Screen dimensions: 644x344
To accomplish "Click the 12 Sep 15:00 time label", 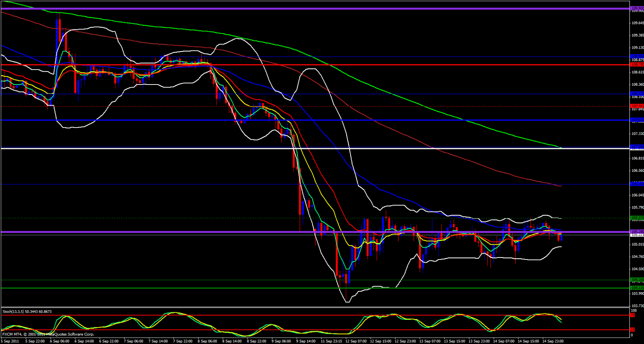I will [x=380, y=341].
